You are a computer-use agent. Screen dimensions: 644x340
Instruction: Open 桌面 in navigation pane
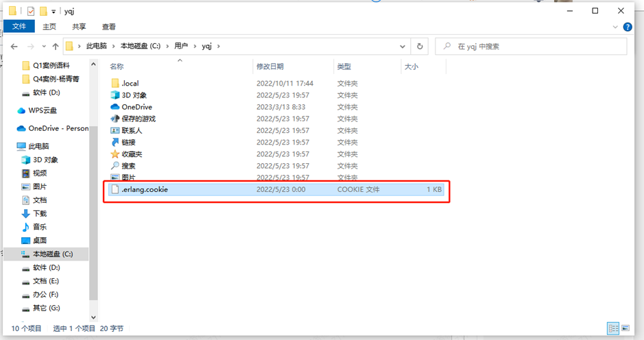tap(39, 241)
